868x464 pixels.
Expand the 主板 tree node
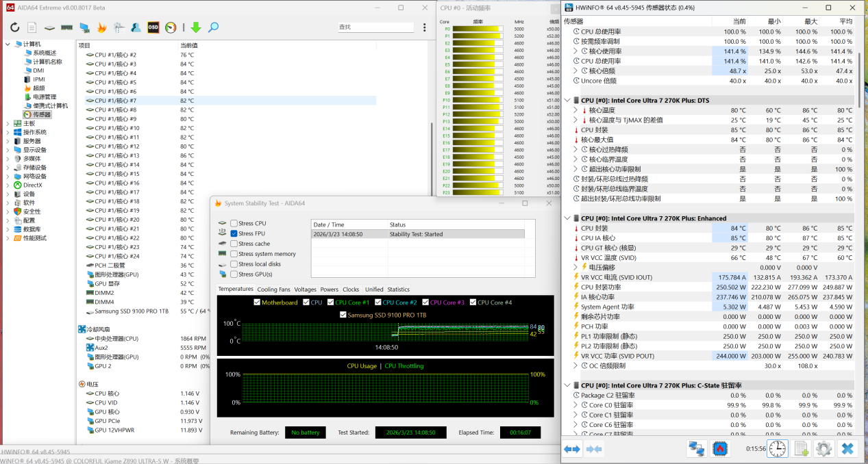pyautogui.click(x=8, y=124)
